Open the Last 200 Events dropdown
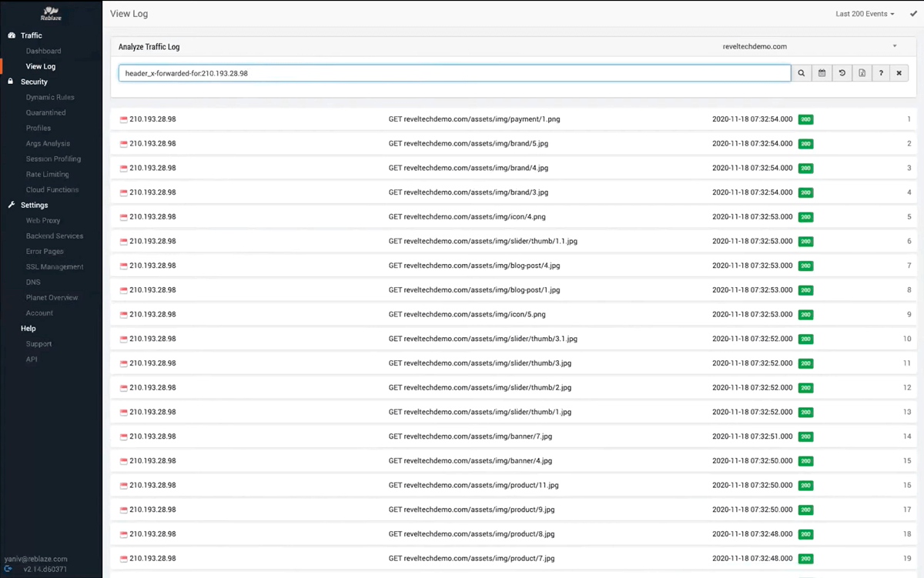 click(865, 14)
